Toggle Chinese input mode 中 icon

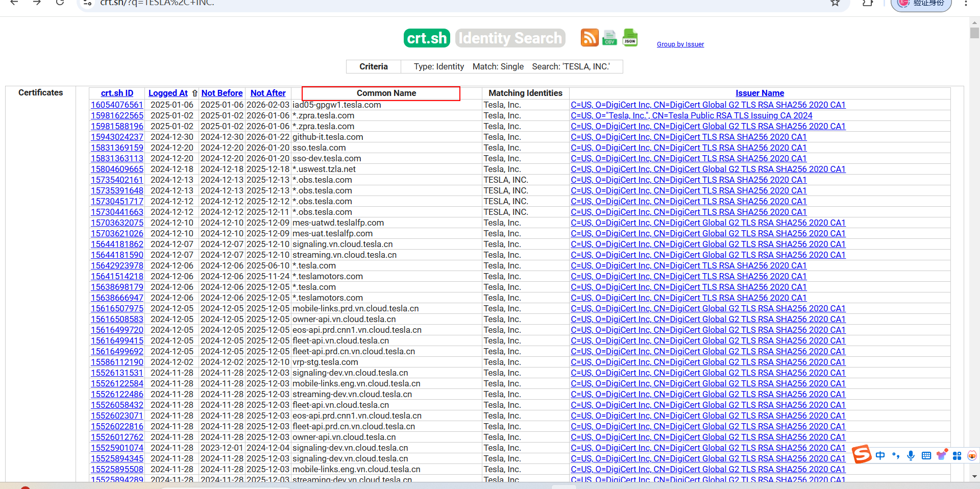point(880,455)
